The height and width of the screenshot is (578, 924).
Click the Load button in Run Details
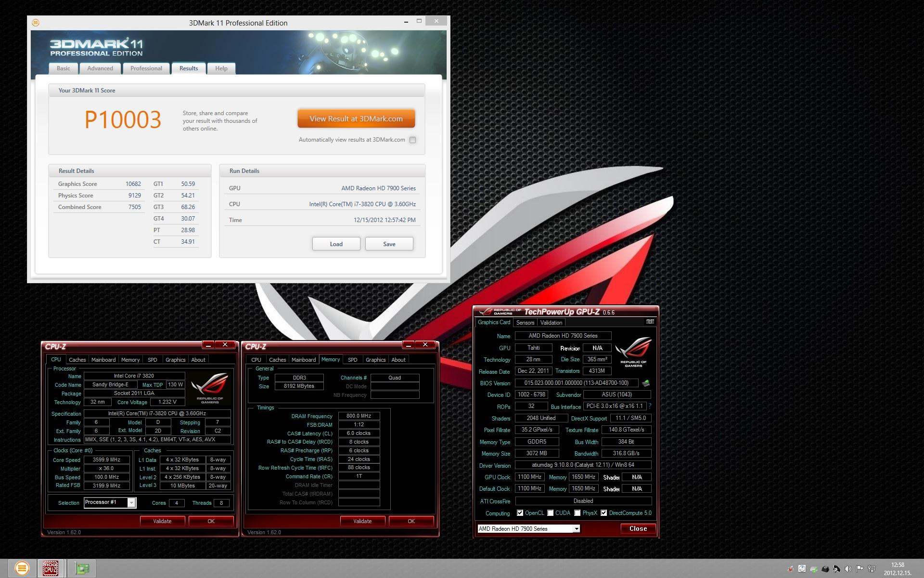[x=336, y=244]
